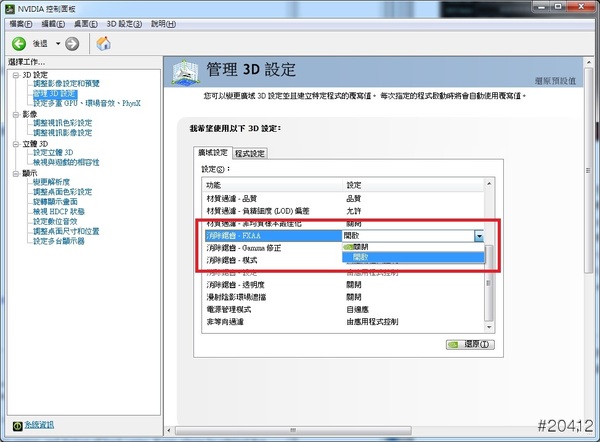Select 旋轉顯示畫面 in the tree

click(x=55, y=202)
